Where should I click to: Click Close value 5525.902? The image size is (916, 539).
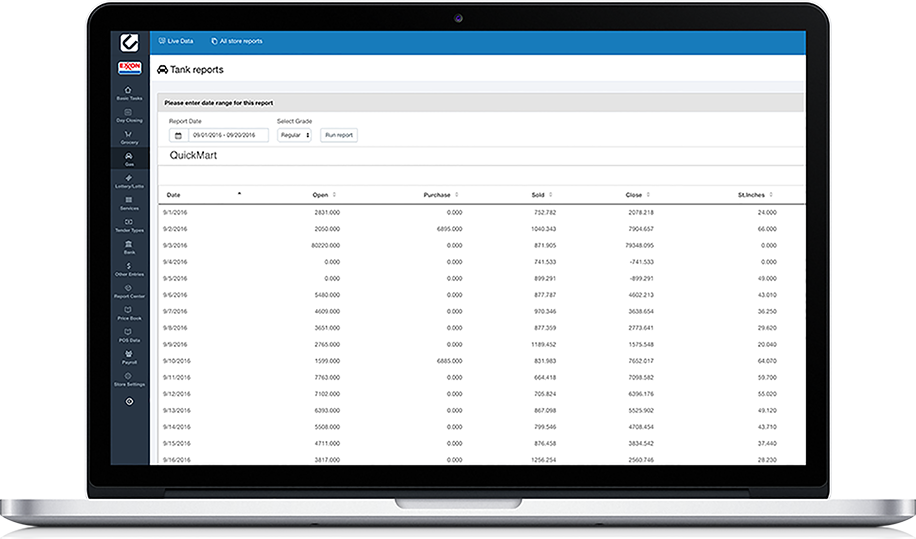(x=641, y=411)
